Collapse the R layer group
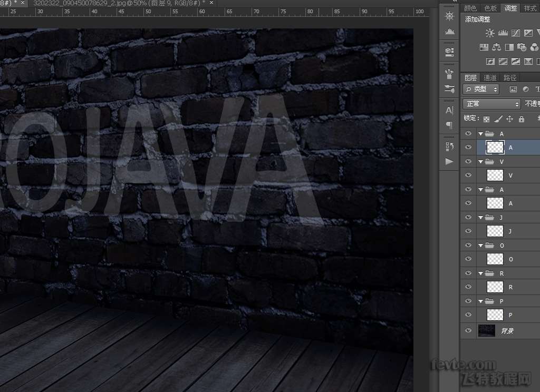 pyautogui.click(x=480, y=273)
